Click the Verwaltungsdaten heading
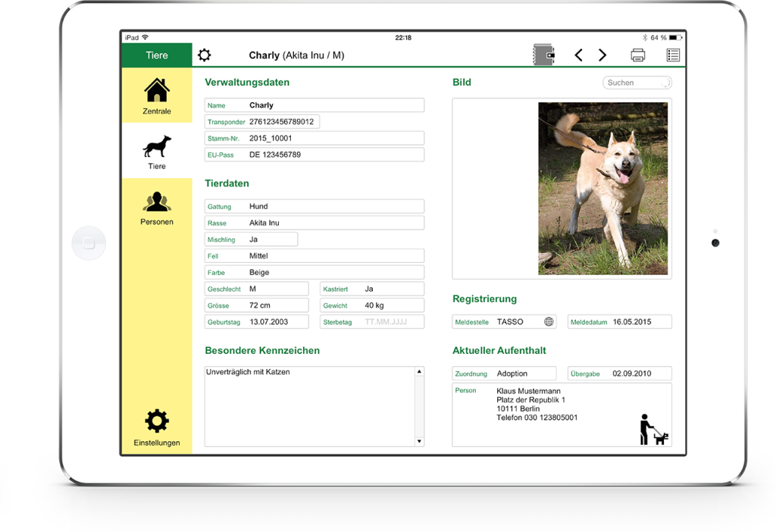This screenshot has height=532, width=776. click(247, 83)
